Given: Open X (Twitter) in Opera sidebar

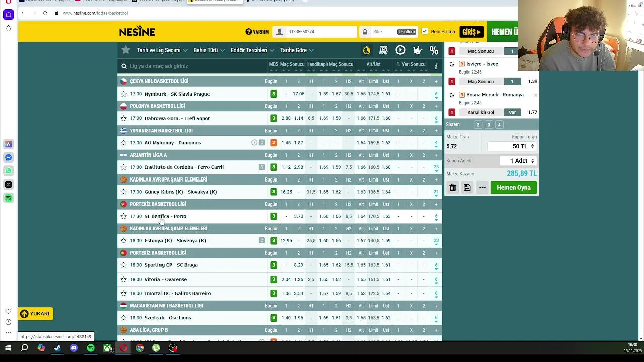Looking at the screenshot, I should click(x=8, y=185).
